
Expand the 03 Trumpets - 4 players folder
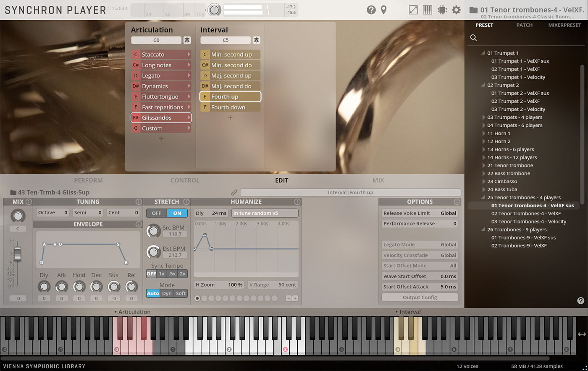point(483,118)
